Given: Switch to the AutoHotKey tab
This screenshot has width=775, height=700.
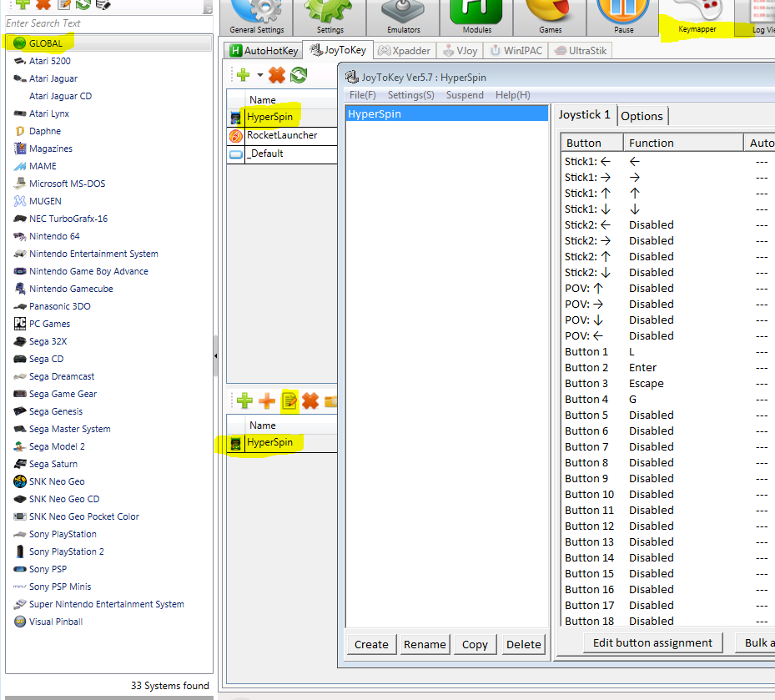Looking at the screenshot, I should [x=263, y=51].
